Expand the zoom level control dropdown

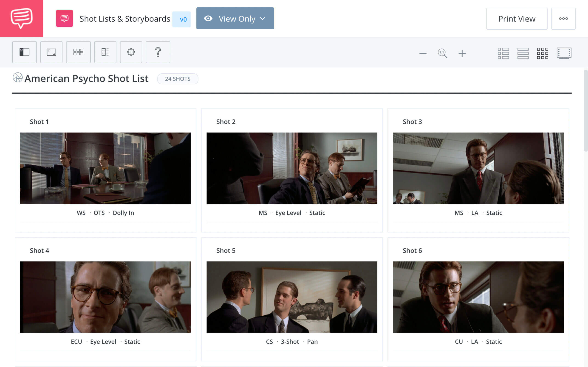click(442, 53)
